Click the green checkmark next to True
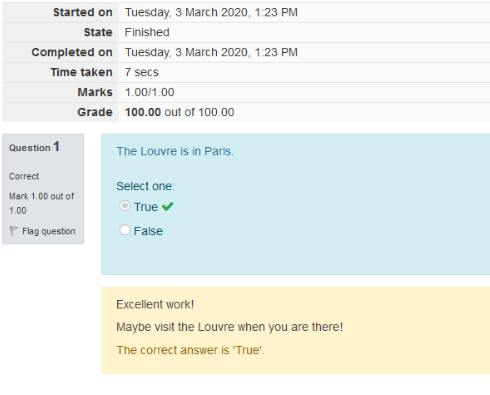This screenshot has width=490, height=395. (168, 207)
